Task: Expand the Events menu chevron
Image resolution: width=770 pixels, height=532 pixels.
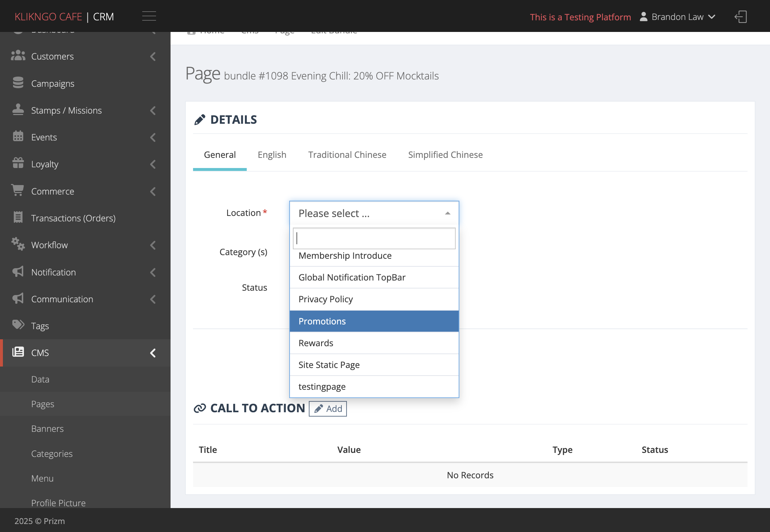Action: (153, 137)
